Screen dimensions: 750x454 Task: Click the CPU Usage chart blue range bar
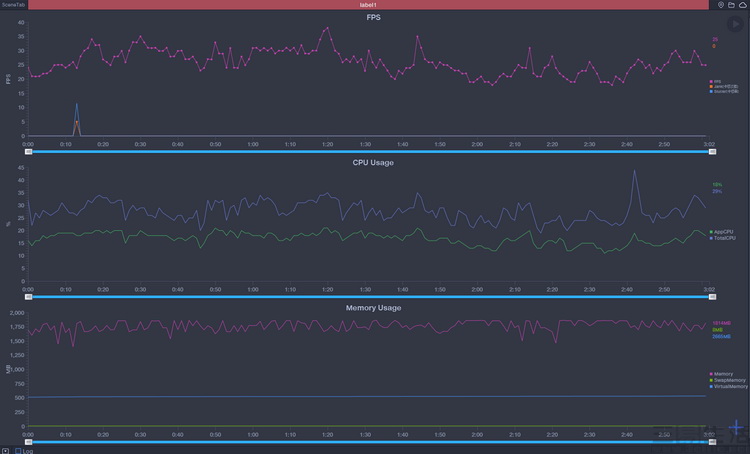pos(370,297)
